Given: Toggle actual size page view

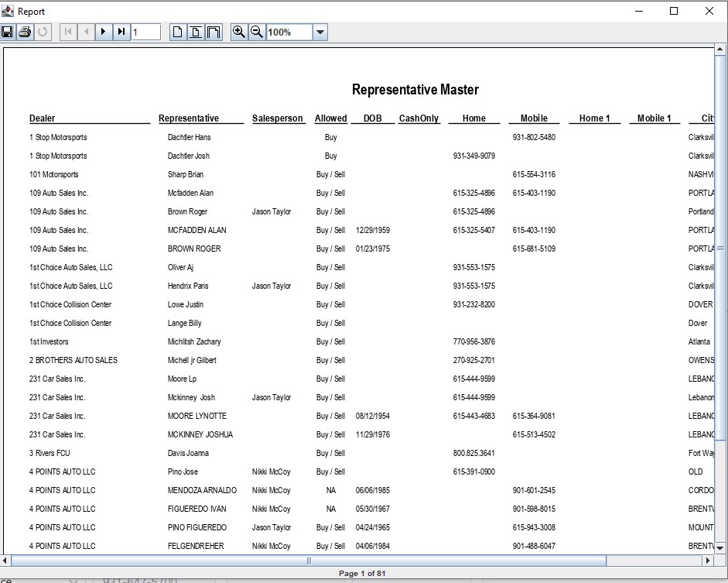Looking at the screenshot, I should [x=178, y=32].
